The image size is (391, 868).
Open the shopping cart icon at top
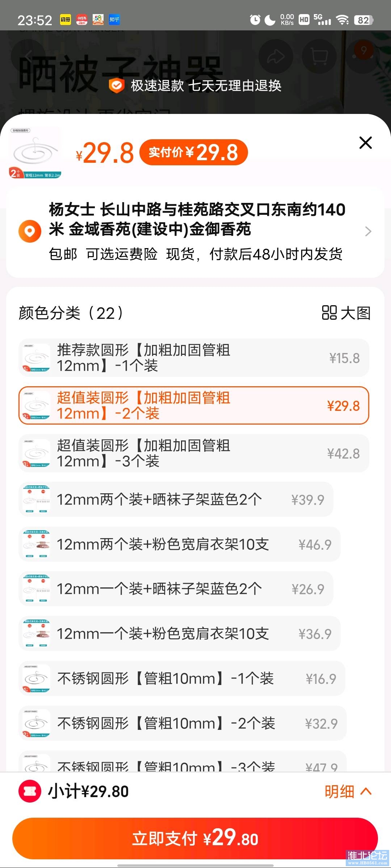click(319, 56)
